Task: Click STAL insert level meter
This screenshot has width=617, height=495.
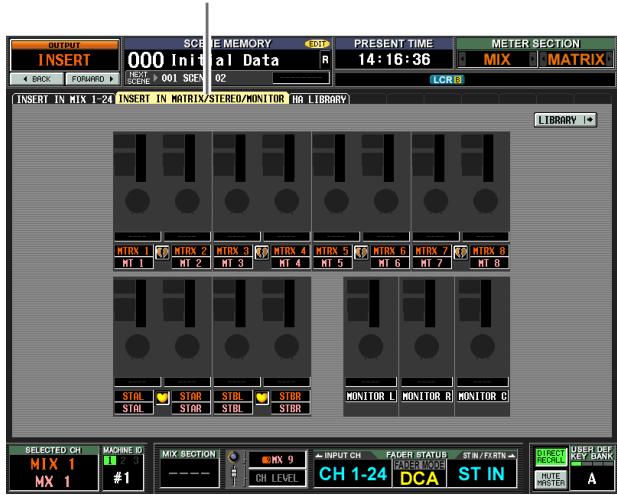Action: click(141, 303)
